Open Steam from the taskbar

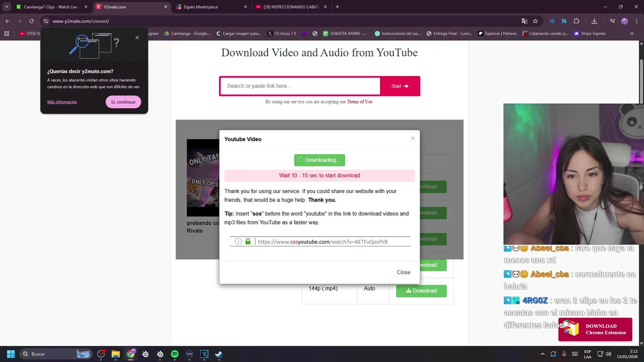pyautogui.click(x=219, y=354)
